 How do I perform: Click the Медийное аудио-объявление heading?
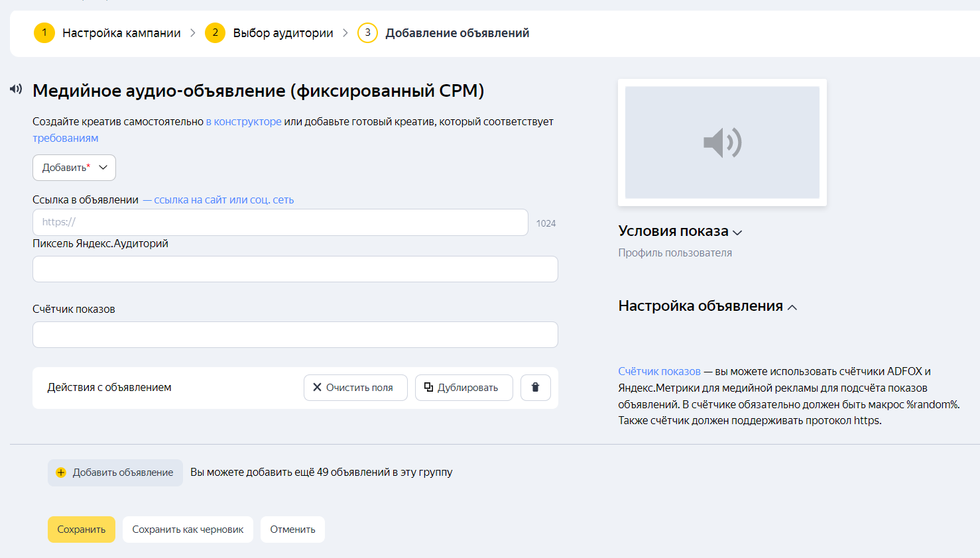tap(259, 91)
